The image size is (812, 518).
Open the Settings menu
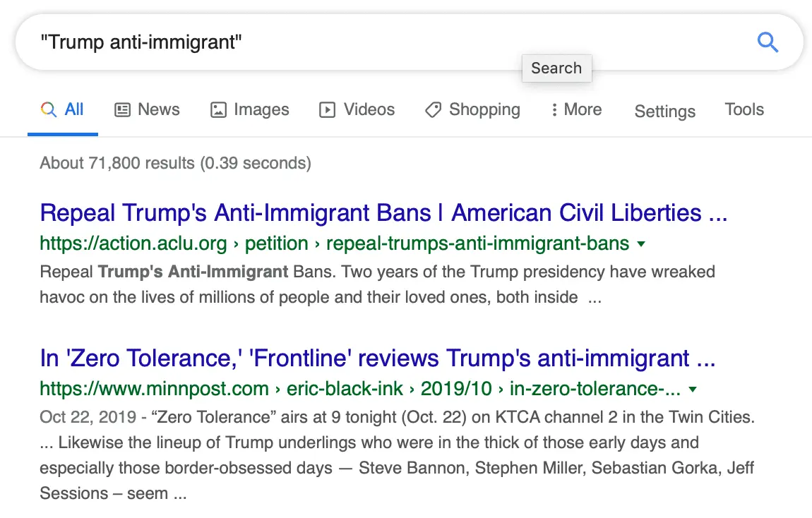[664, 112]
